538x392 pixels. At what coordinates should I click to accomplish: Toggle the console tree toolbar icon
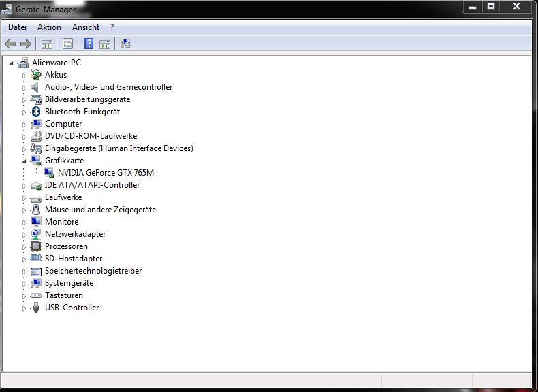47,44
